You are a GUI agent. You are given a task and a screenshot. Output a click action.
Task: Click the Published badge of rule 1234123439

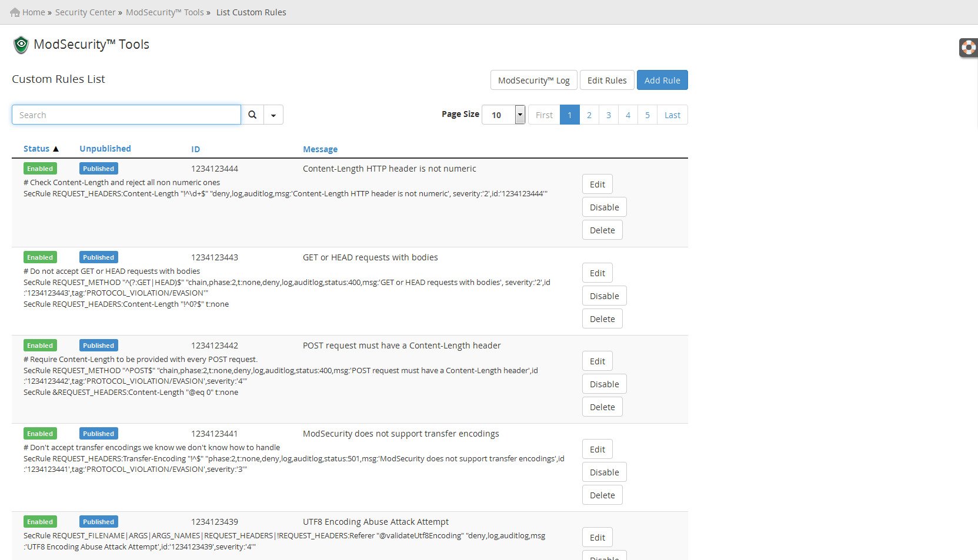point(99,522)
